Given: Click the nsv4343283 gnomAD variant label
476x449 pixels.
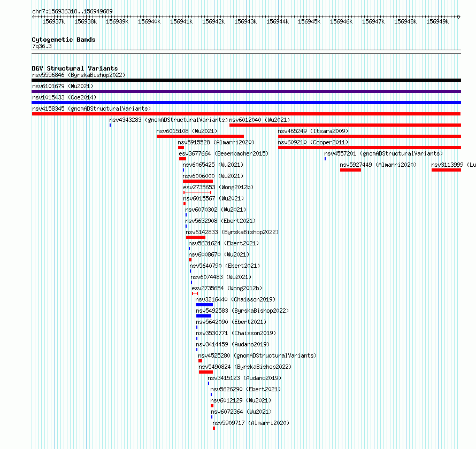Looking at the screenshot, I should (168, 120).
